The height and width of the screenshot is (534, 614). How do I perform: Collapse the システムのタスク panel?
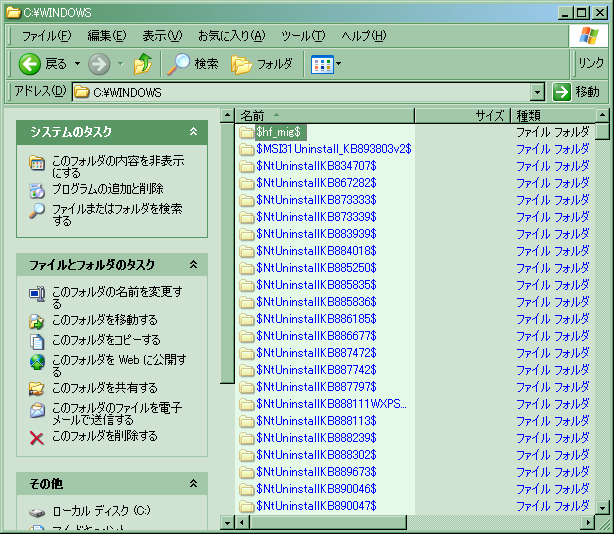pos(193,132)
